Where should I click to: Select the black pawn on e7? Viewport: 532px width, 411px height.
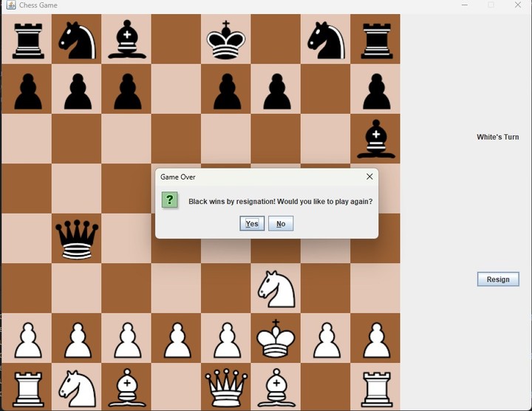tap(228, 92)
